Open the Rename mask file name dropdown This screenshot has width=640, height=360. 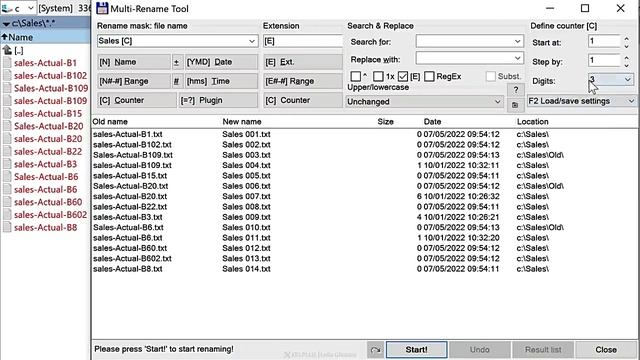click(252, 41)
